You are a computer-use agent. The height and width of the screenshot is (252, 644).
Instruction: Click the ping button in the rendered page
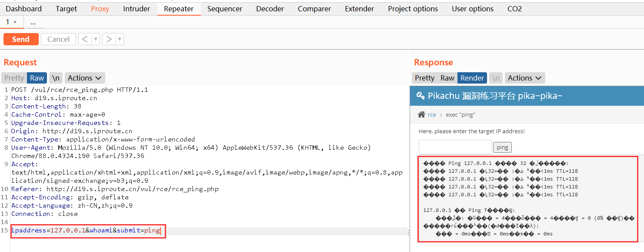pyautogui.click(x=502, y=147)
